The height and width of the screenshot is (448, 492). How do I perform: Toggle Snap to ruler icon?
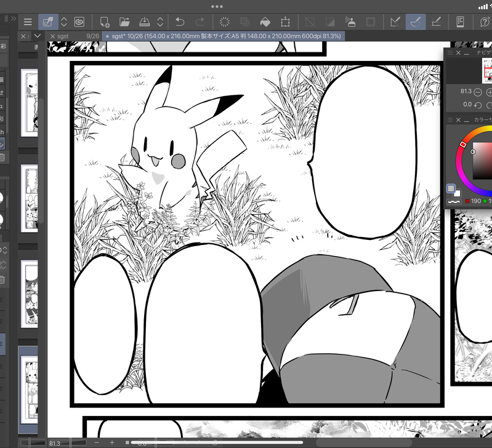pos(395,22)
